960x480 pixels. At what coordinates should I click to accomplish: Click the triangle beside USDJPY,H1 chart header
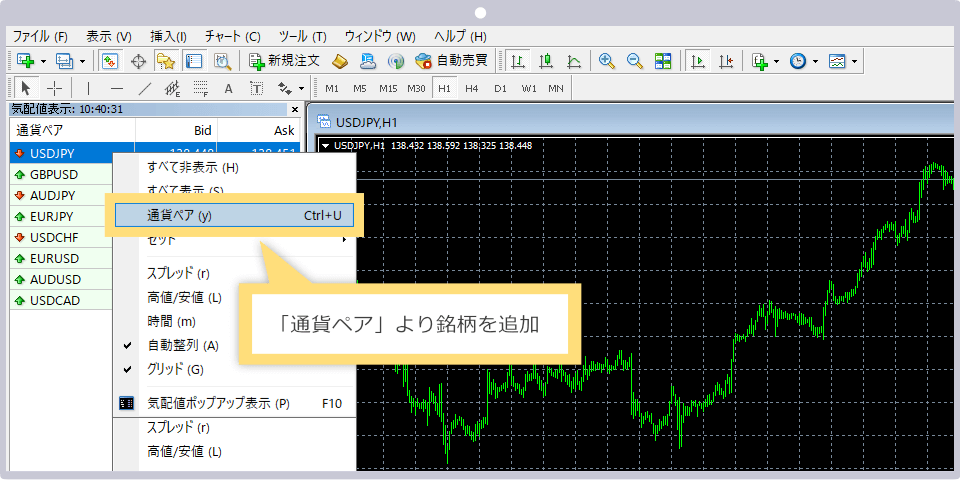pos(326,146)
